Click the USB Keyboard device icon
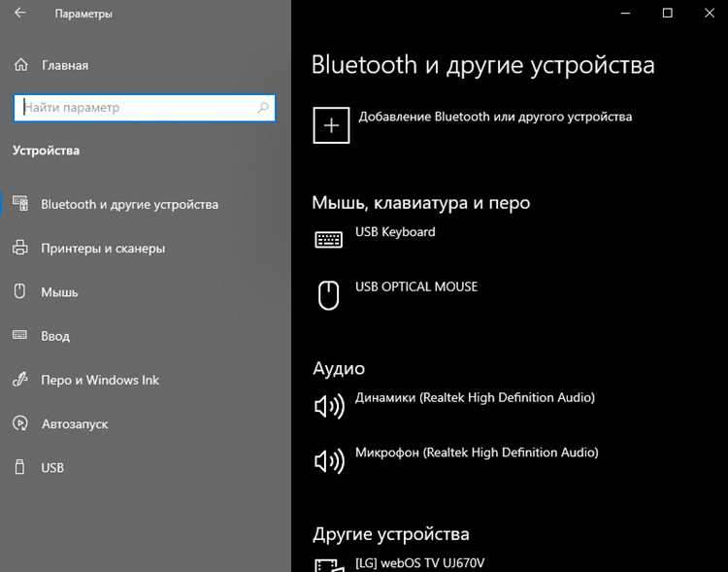728x572 pixels. (x=328, y=239)
